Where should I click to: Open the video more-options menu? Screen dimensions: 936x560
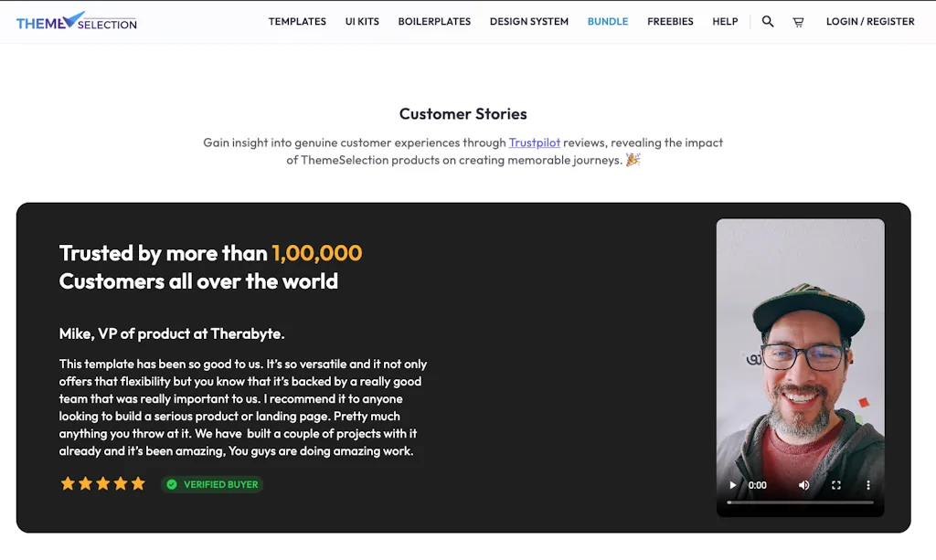pyautogui.click(x=868, y=485)
